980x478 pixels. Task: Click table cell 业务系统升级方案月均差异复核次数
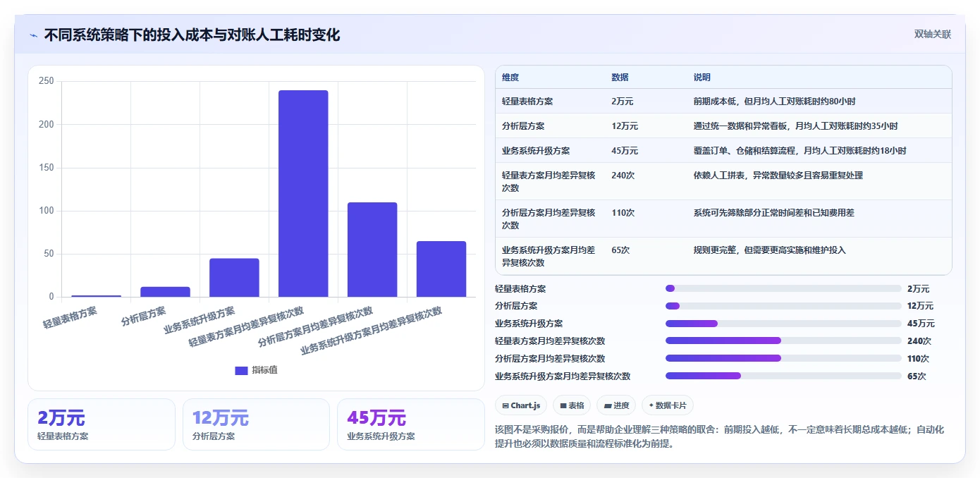click(549, 256)
